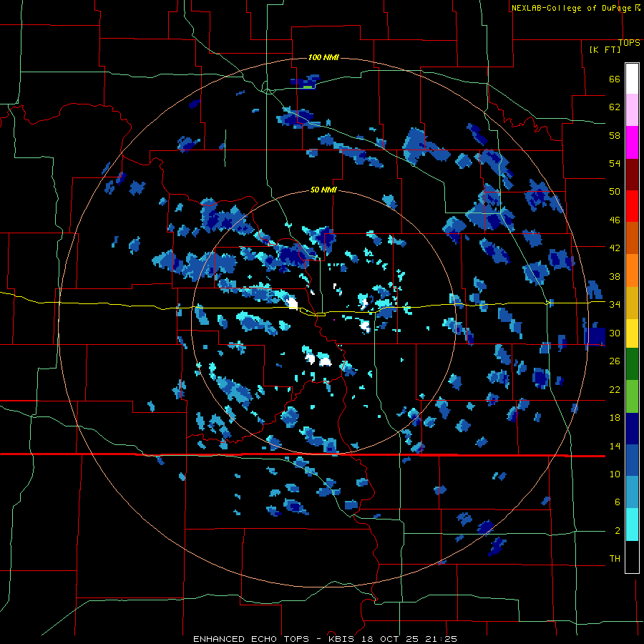Screen dimensions: 644x644
Task: Click the 100 NMI range ring label
Action: [323, 57]
